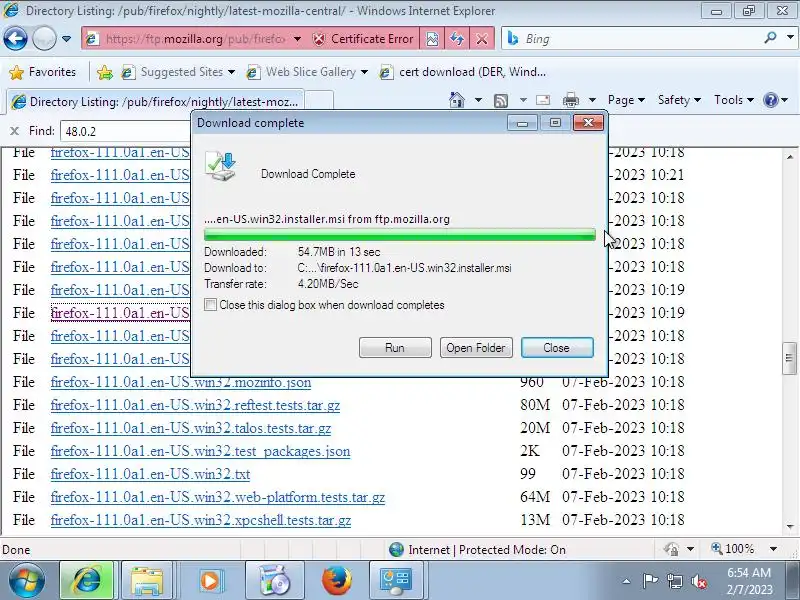Open firefox win32.talos.tests.tar.gz link
This screenshot has height=600, width=800.
tap(191, 428)
